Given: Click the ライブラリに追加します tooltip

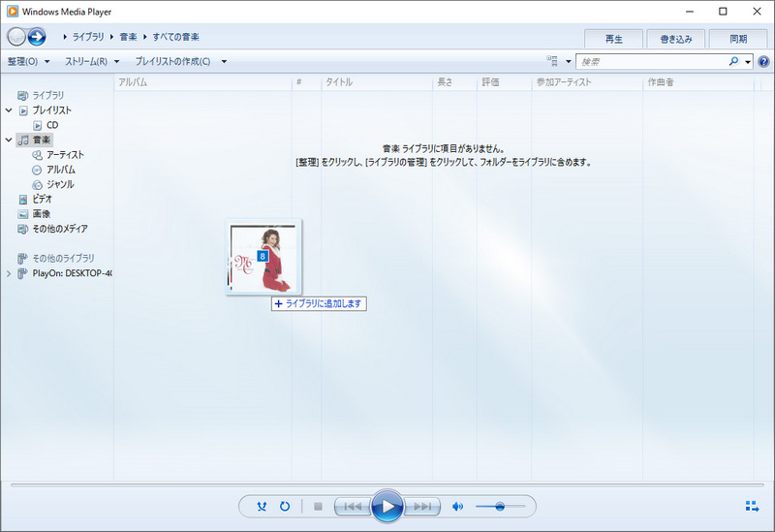Looking at the screenshot, I should [319, 303].
